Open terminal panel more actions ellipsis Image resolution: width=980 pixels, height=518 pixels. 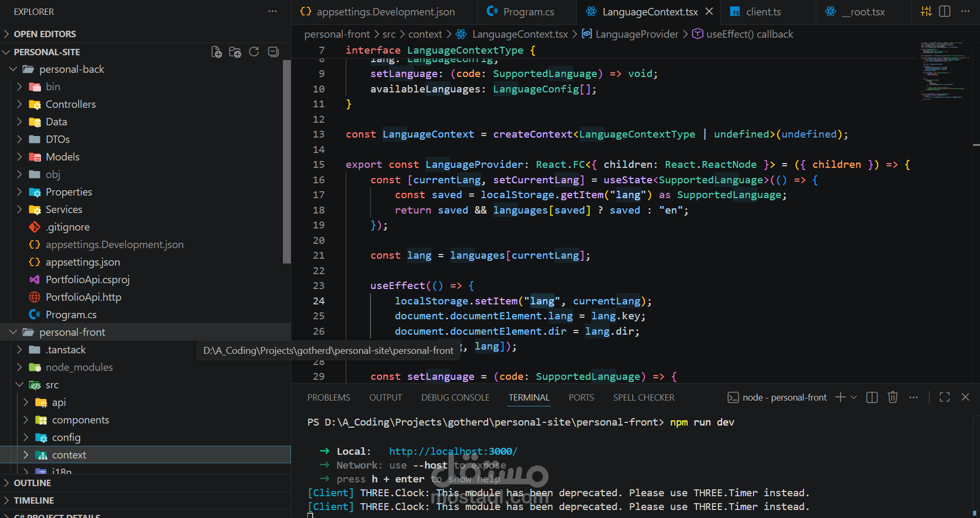914,397
